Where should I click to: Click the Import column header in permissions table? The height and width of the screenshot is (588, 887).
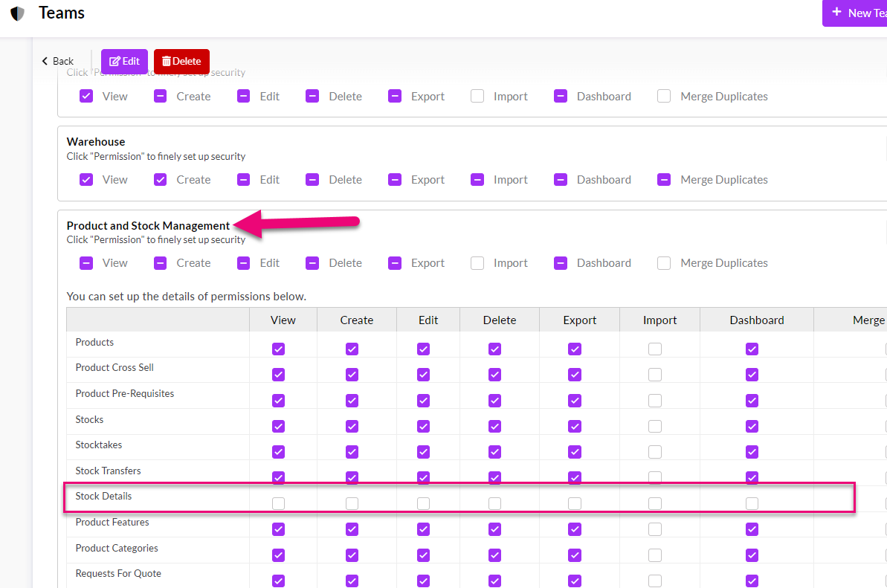coord(659,320)
